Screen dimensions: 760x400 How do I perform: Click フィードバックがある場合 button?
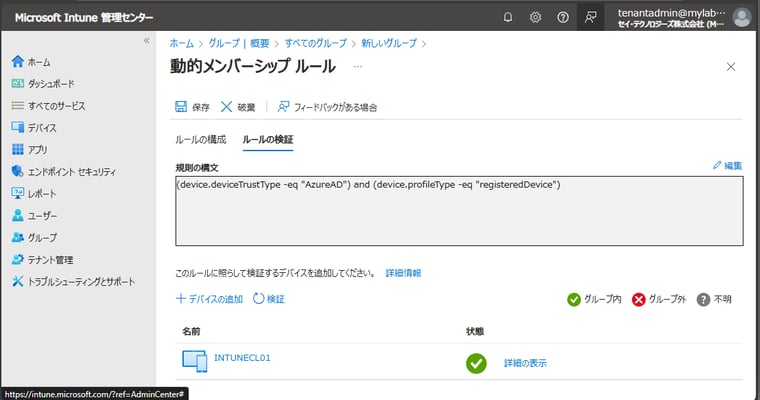pos(327,107)
